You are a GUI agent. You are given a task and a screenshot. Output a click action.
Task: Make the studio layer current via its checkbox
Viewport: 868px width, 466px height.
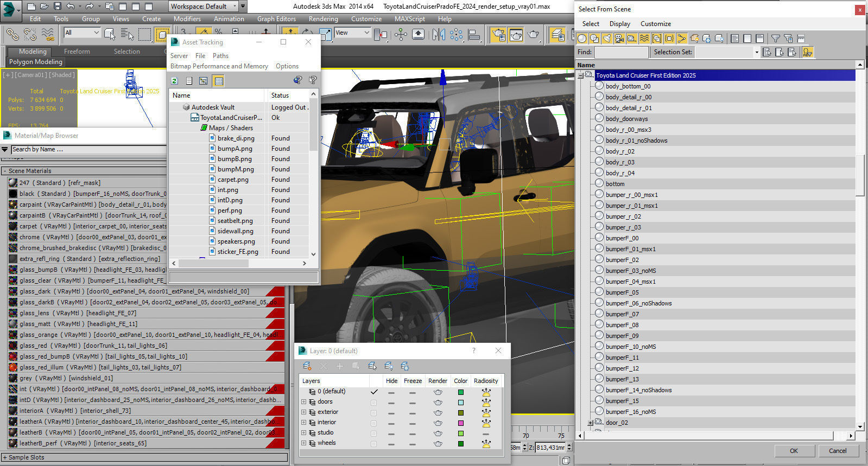click(373, 433)
